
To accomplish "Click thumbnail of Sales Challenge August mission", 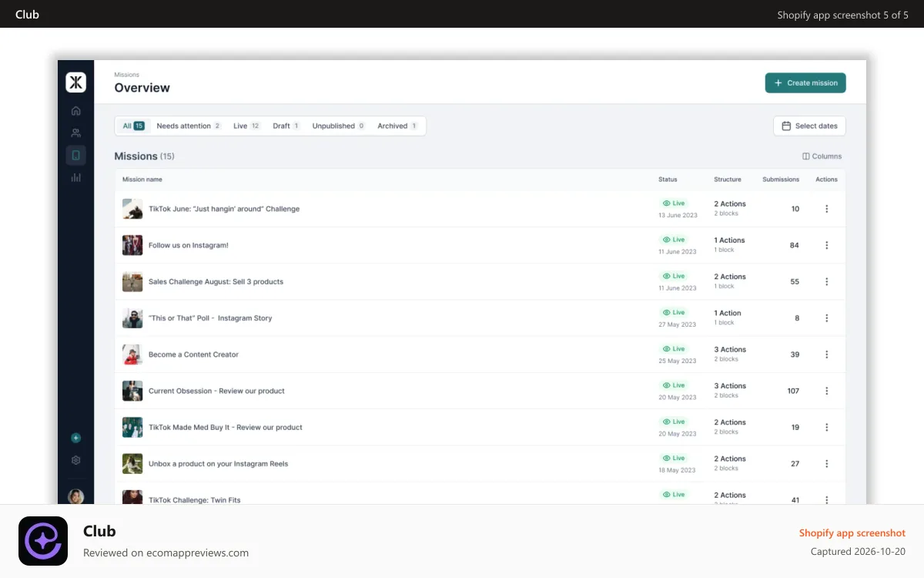I will (x=132, y=281).
